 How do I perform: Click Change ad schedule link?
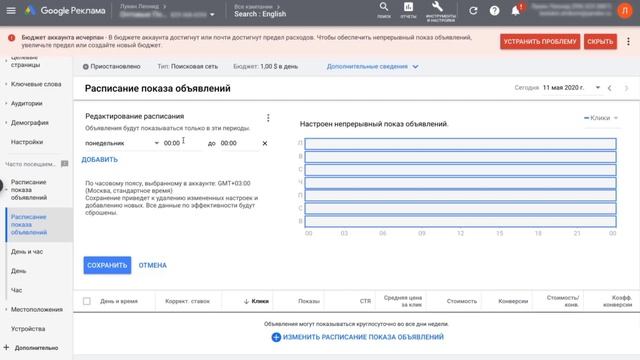coord(363,337)
